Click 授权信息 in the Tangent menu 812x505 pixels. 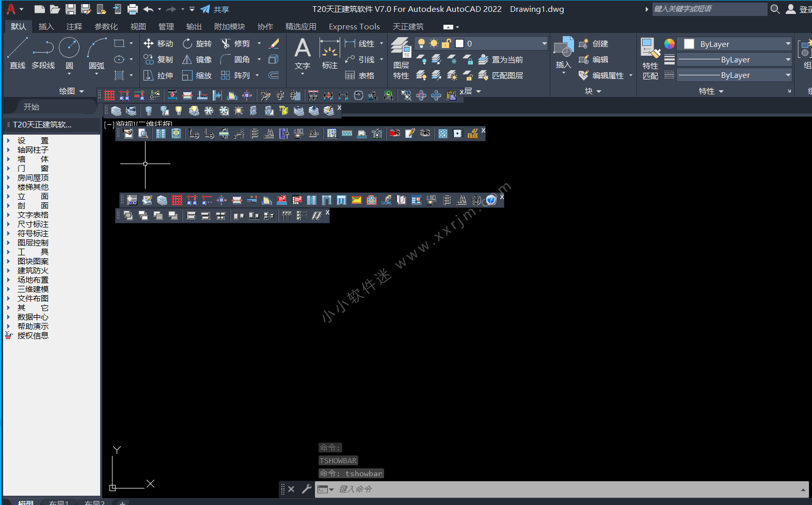(33, 335)
